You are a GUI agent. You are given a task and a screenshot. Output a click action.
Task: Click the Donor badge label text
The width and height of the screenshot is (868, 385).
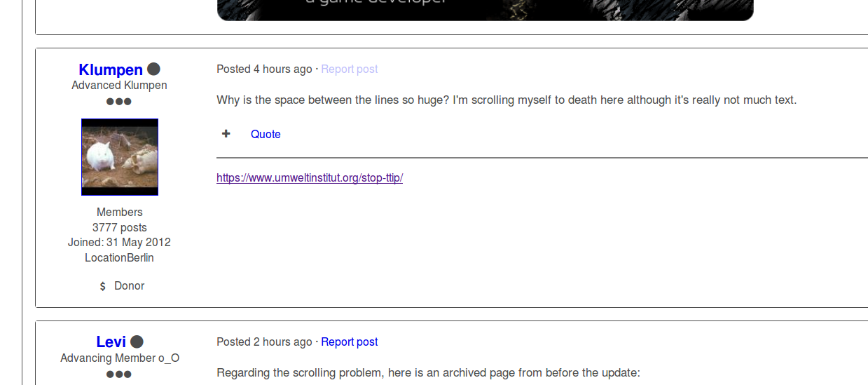tap(130, 286)
